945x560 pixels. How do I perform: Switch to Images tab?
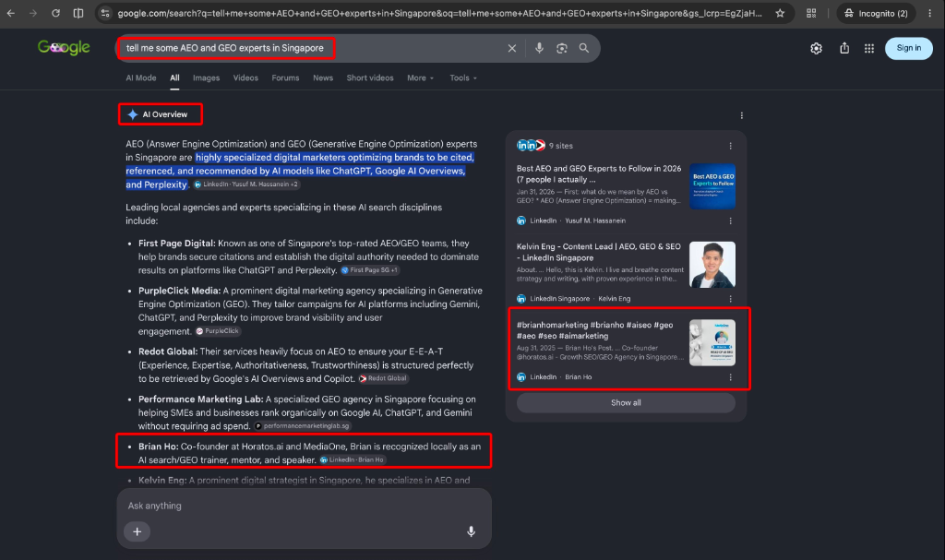coord(206,77)
